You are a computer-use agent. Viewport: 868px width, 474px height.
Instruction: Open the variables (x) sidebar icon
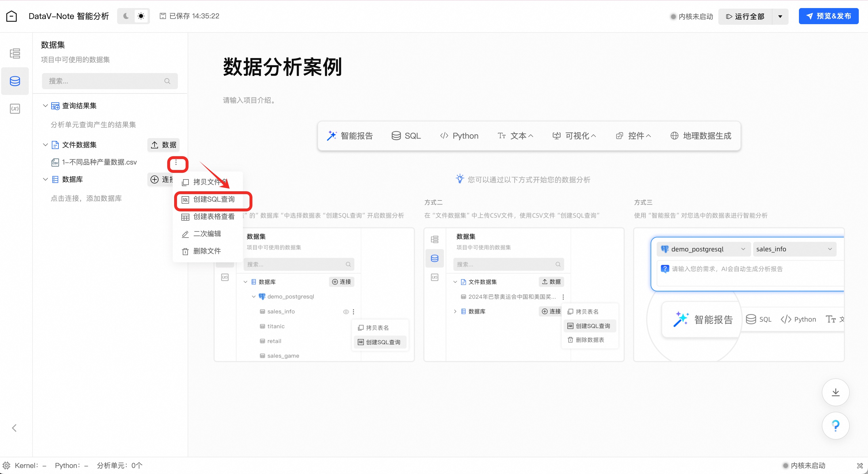point(15,109)
